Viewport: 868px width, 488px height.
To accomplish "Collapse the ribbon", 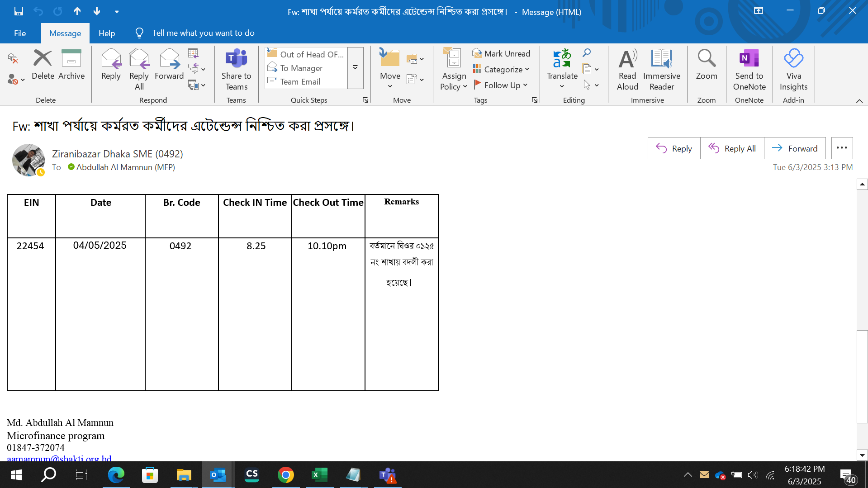I will pos(859,101).
